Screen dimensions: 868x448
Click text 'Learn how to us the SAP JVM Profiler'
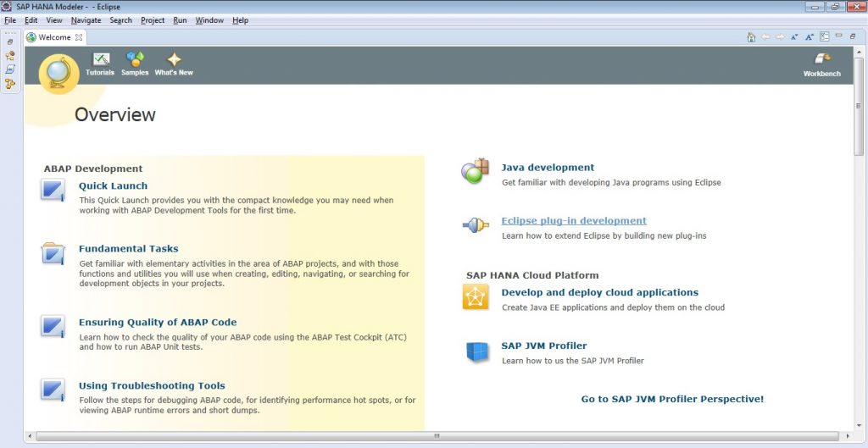pos(573,361)
